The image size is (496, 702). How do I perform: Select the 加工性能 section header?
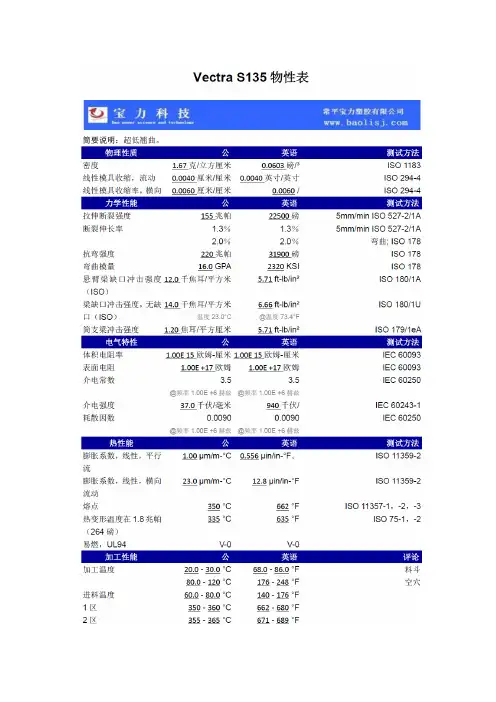121,557
